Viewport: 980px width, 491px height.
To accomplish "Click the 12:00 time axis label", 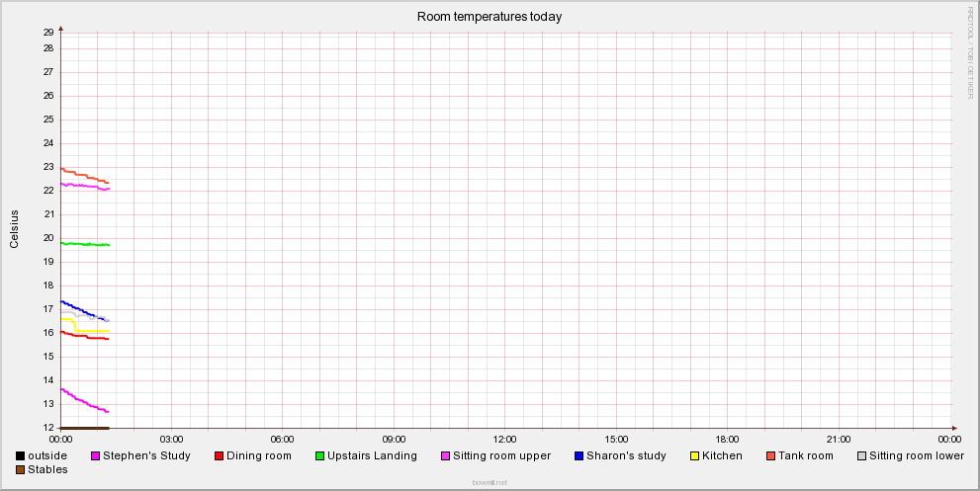I will [505, 438].
